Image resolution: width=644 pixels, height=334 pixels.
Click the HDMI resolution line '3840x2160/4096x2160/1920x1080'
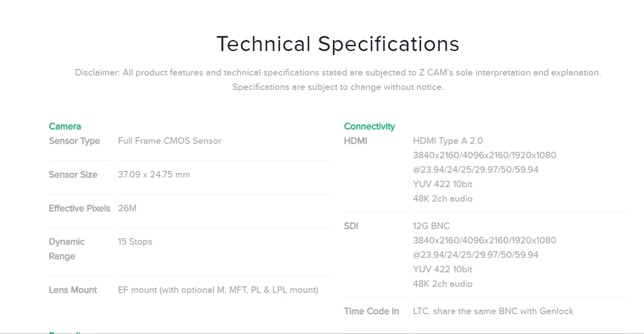click(485, 155)
